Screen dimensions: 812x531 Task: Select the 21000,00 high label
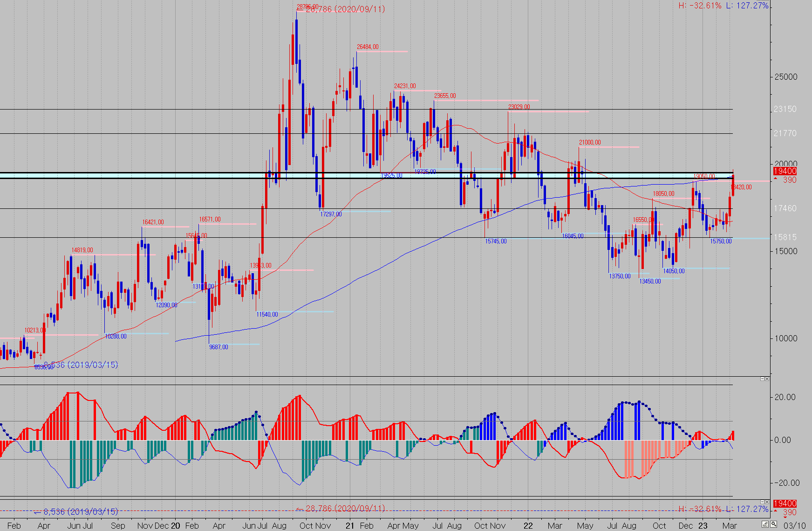coord(590,143)
